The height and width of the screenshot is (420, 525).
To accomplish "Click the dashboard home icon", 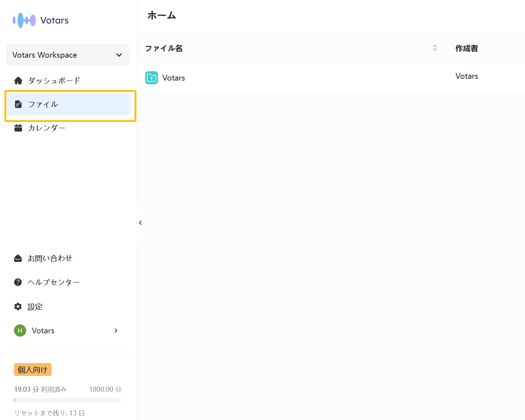I will pyautogui.click(x=18, y=81).
